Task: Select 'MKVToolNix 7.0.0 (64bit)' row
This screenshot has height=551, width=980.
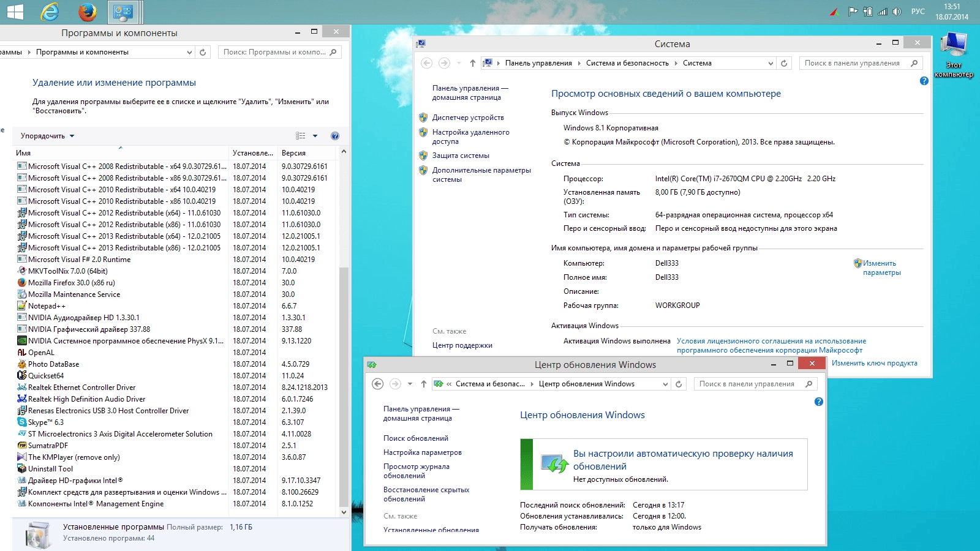Action: pyautogui.click(x=176, y=271)
